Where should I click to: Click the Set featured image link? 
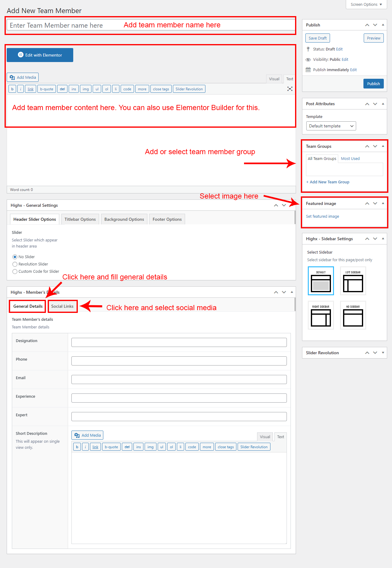pos(322,216)
